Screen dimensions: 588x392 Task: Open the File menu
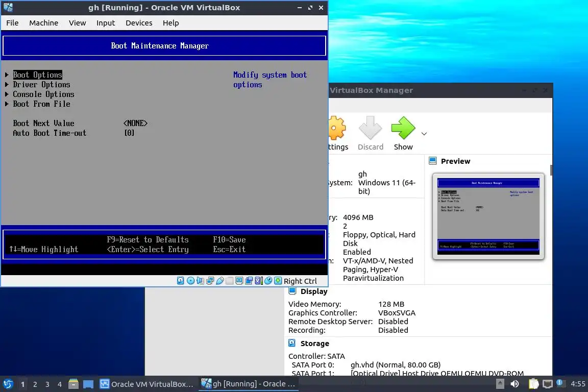tap(12, 23)
